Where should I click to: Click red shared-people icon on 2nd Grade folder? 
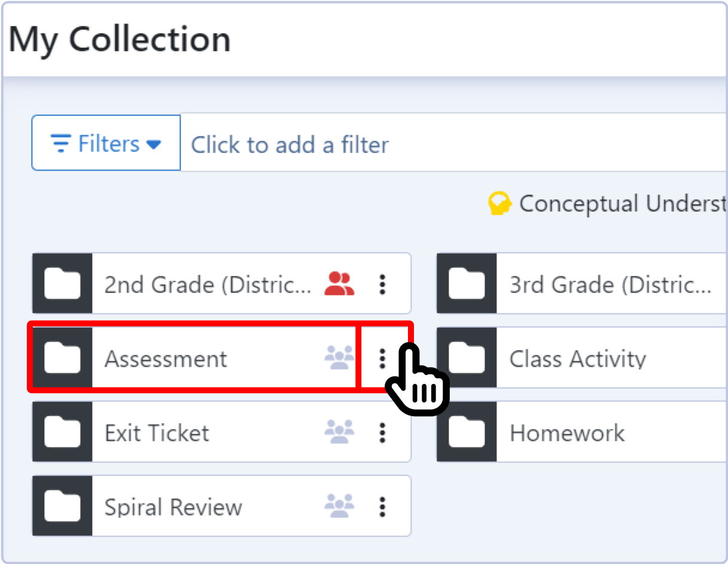click(339, 284)
